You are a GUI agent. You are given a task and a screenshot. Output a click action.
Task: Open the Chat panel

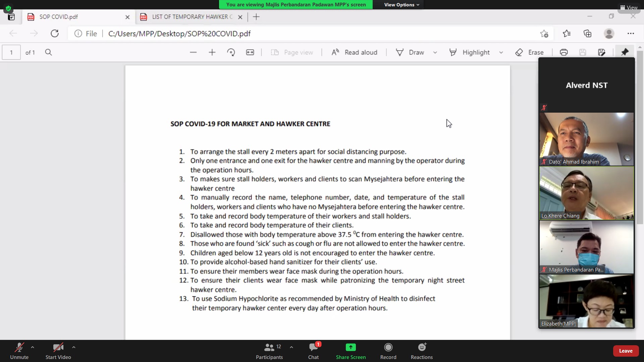pos(313,351)
